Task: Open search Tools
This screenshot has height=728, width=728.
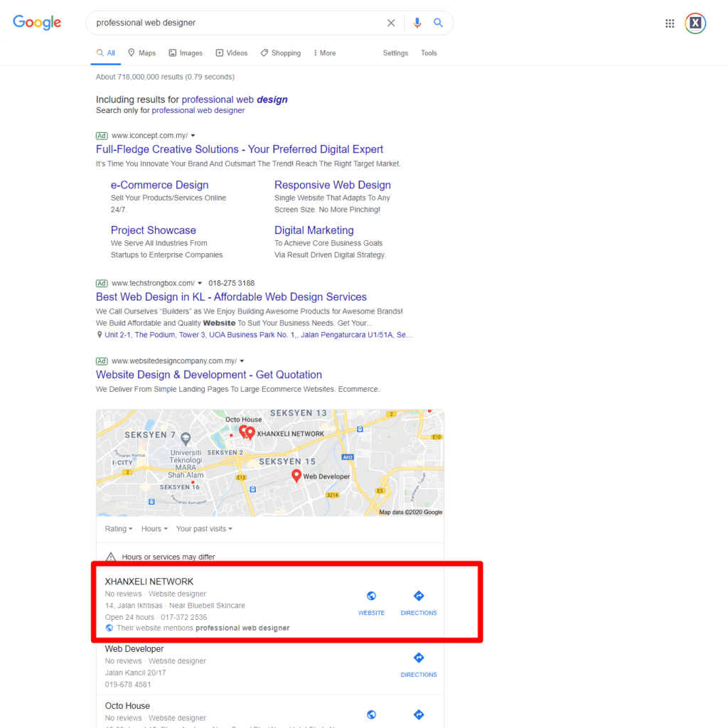Action: [429, 53]
